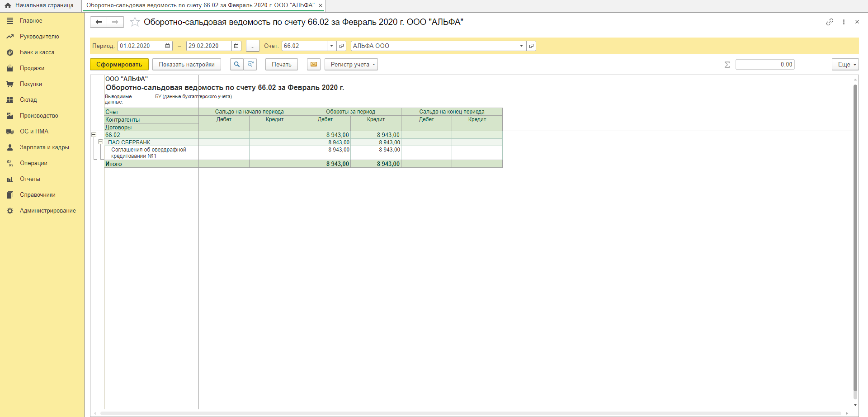Open Производство factory icon
The image size is (868, 417).
(x=10, y=116)
